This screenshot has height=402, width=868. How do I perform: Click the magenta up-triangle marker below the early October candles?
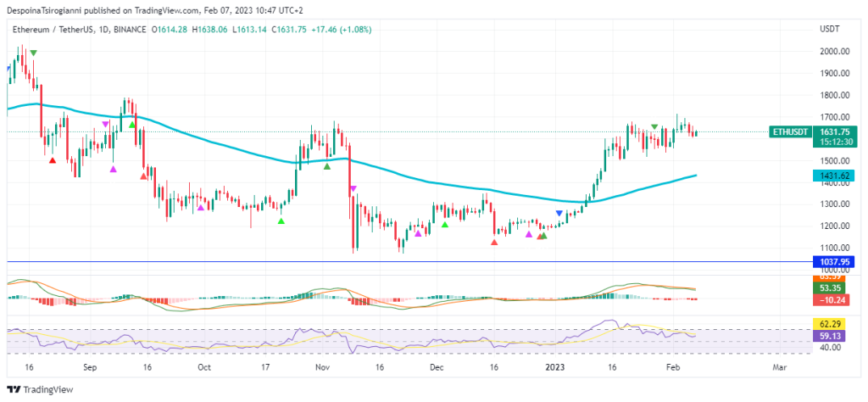coord(200,206)
